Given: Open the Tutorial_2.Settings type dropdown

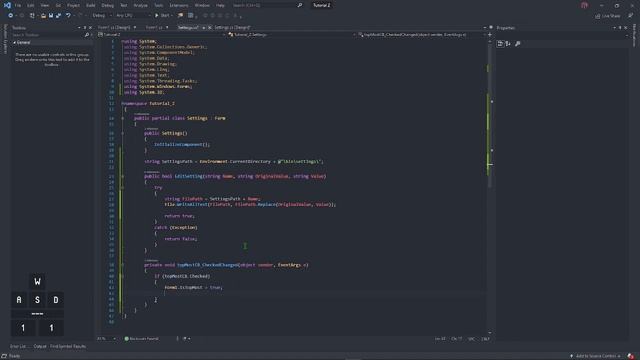Looking at the screenshot, I should click(x=291, y=35).
